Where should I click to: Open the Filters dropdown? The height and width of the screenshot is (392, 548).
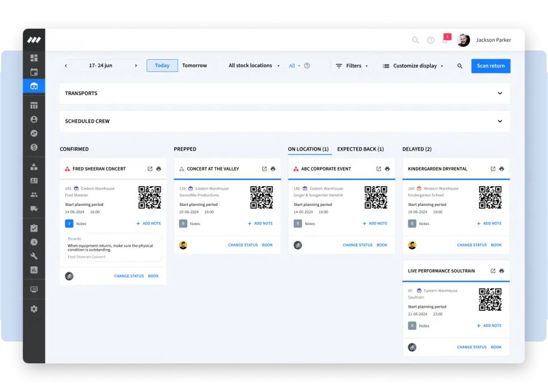(x=352, y=66)
